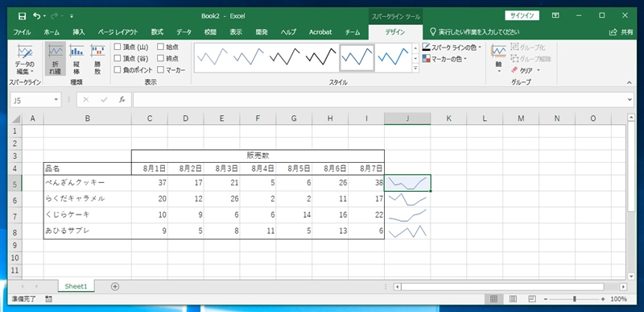
Task: Click the サインイン (Sign in) button
Action: [522, 15]
